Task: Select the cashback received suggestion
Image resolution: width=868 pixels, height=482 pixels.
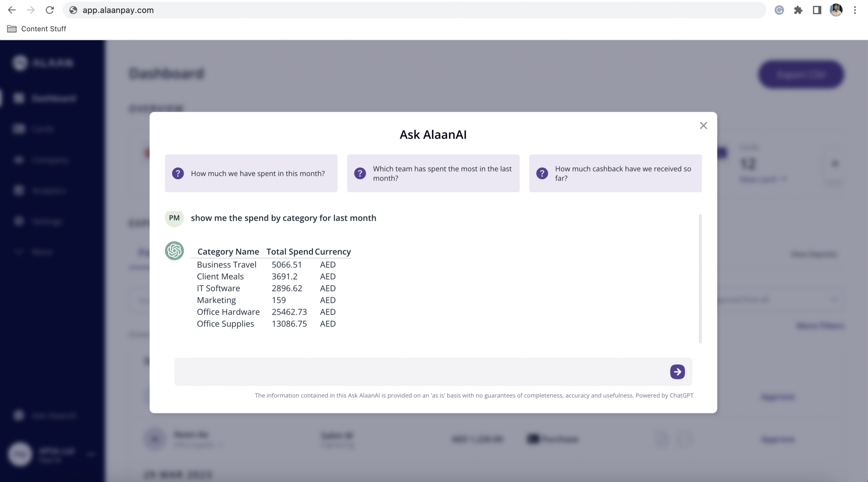Action: 615,174
